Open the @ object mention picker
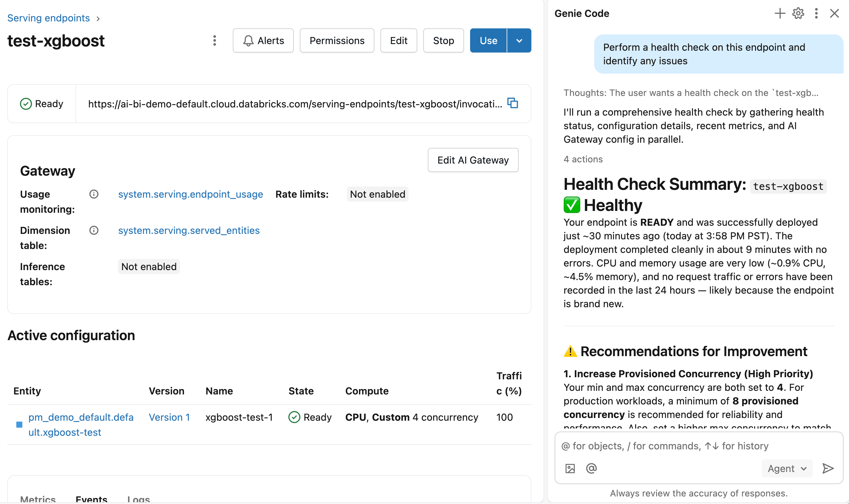This screenshot has height=504, width=849. [x=591, y=468]
